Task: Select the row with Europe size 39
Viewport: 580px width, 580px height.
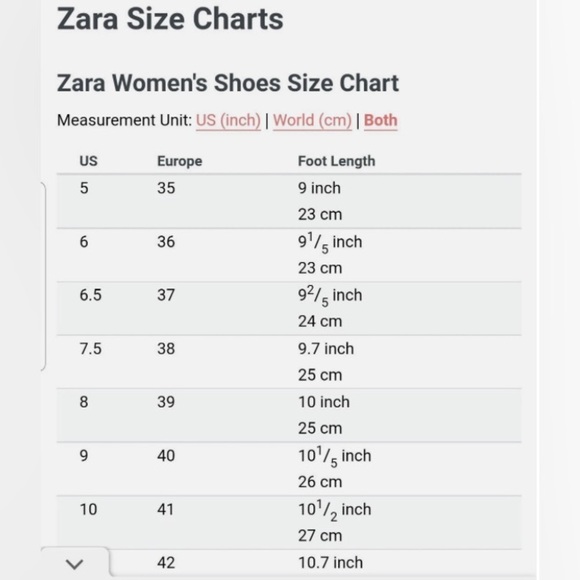Action: click(289, 415)
